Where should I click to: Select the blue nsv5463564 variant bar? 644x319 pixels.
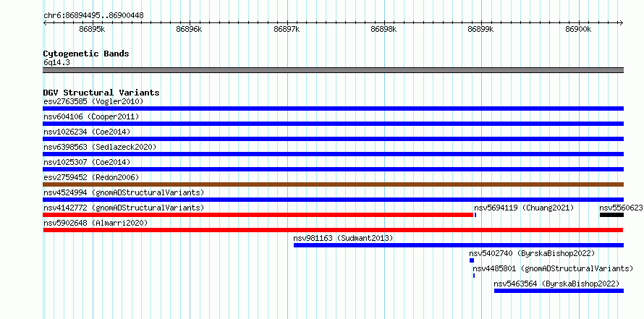tap(559, 291)
